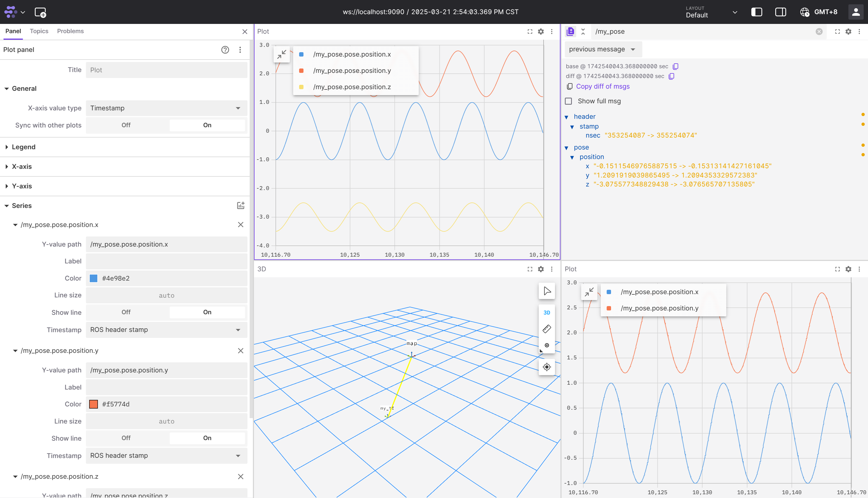This screenshot has width=868, height=498.
Task: Turn off Show line for position.x series
Action: click(126, 312)
